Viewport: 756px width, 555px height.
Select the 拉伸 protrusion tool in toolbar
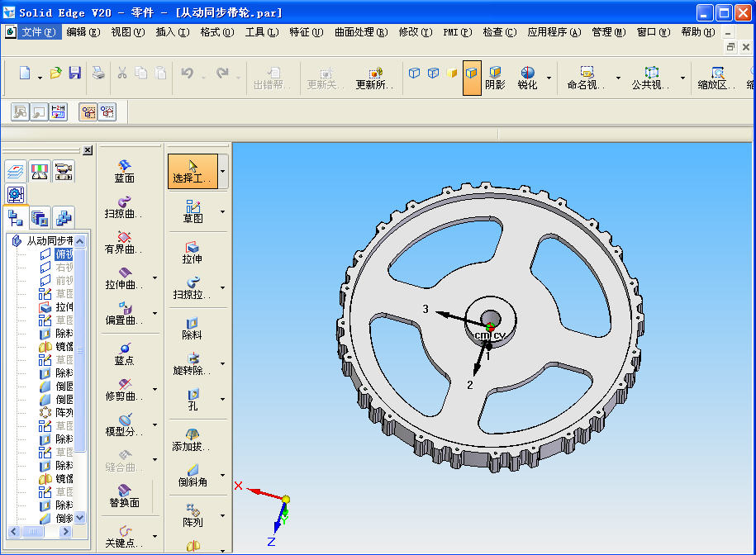pos(193,253)
